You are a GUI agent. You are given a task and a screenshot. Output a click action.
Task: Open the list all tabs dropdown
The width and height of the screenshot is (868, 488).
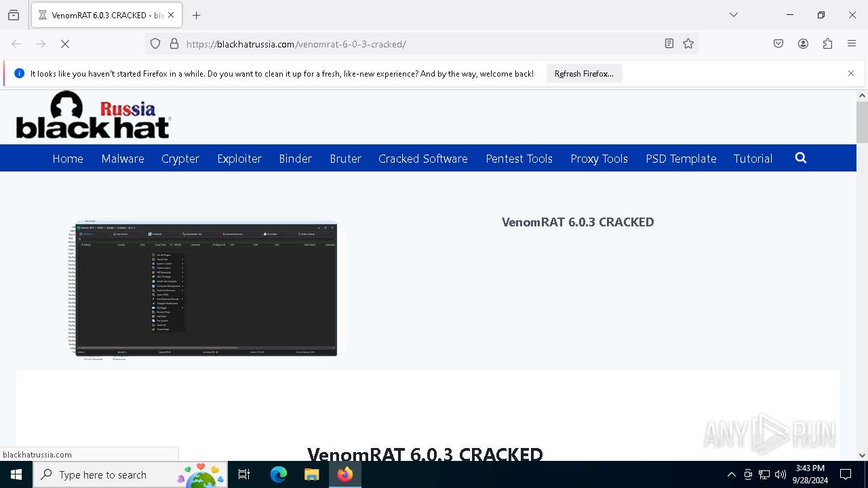(x=734, y=15)
